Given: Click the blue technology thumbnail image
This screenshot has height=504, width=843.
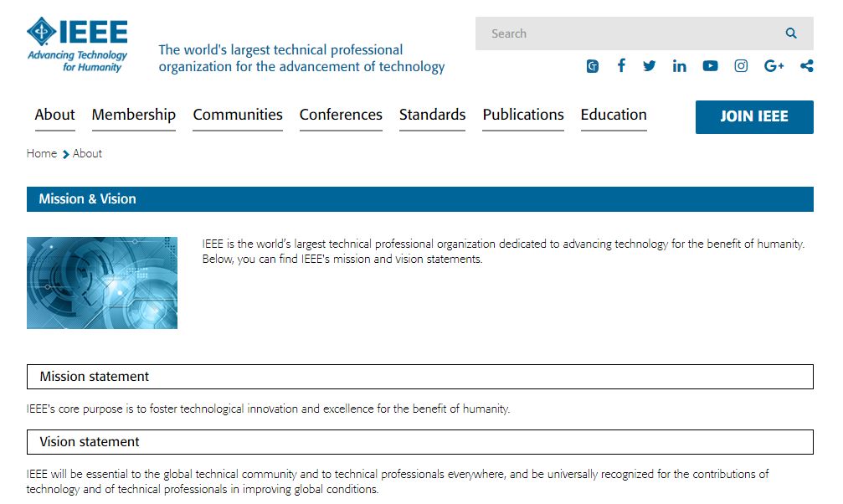Looking at the screenshot, I should click(102, 283).
